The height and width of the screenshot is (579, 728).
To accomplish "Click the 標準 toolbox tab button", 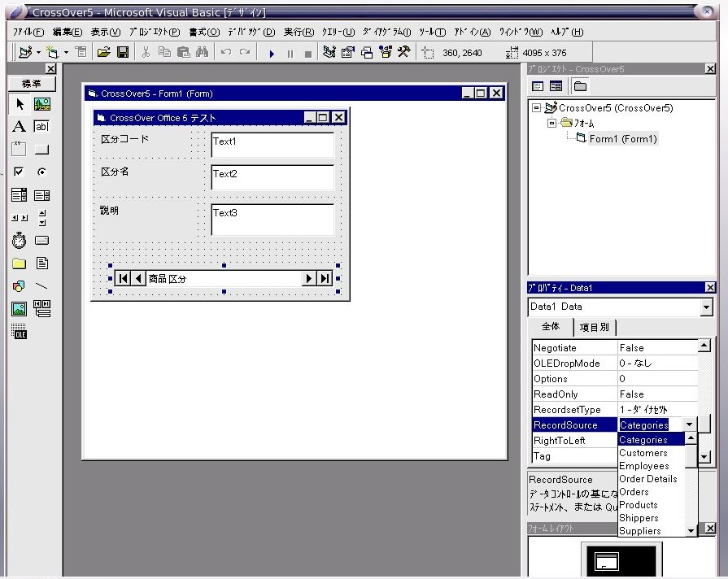I will coord(32,84).
